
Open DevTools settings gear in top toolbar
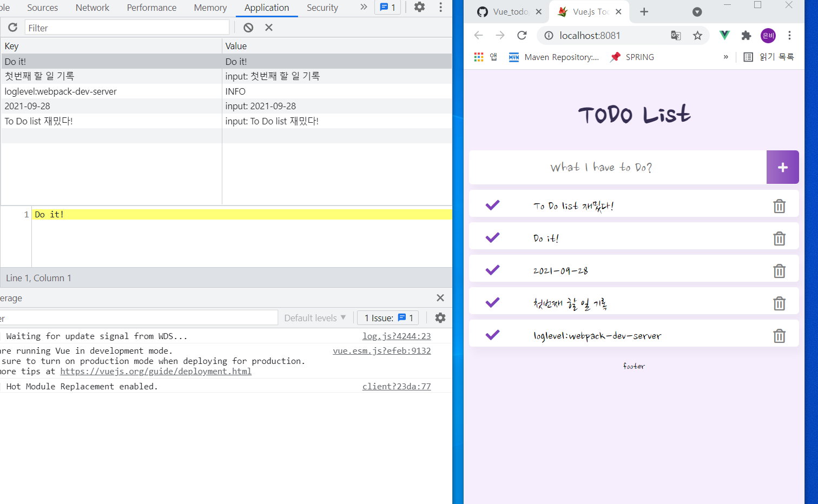419,7
